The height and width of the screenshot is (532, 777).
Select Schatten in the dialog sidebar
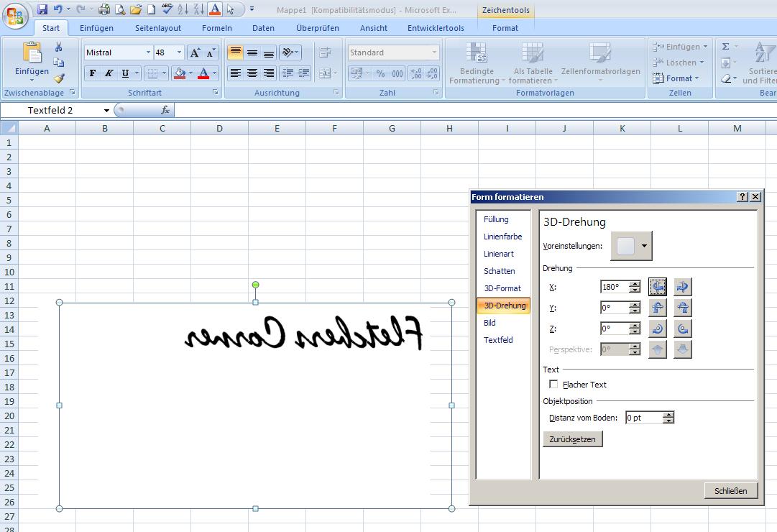(x=499, y=271)
